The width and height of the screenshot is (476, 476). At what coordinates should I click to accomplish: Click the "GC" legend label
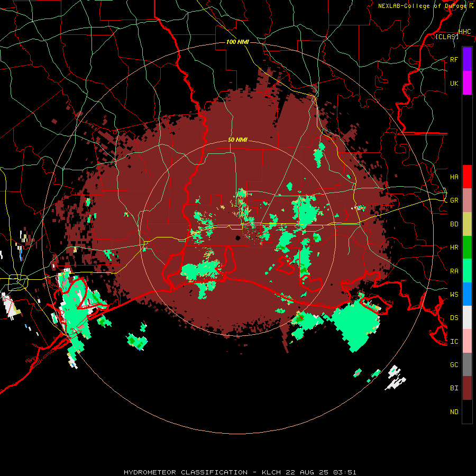(454, 365)
